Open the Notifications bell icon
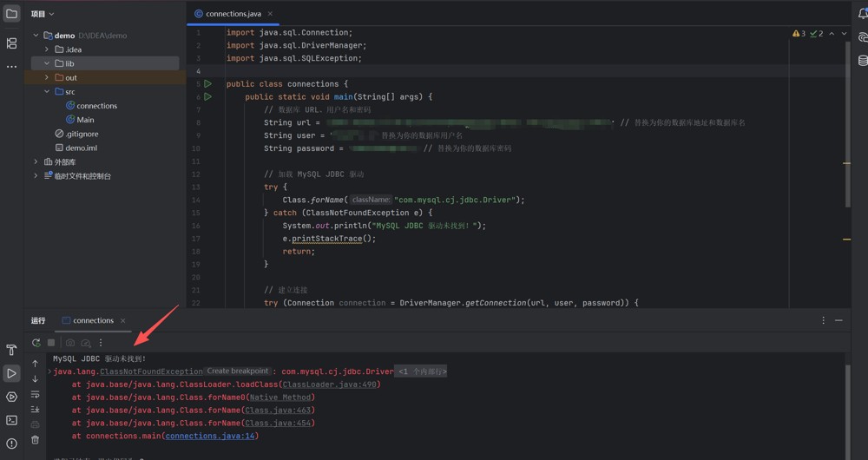Screen dimensions: 868x460 (x=863, y=14)
